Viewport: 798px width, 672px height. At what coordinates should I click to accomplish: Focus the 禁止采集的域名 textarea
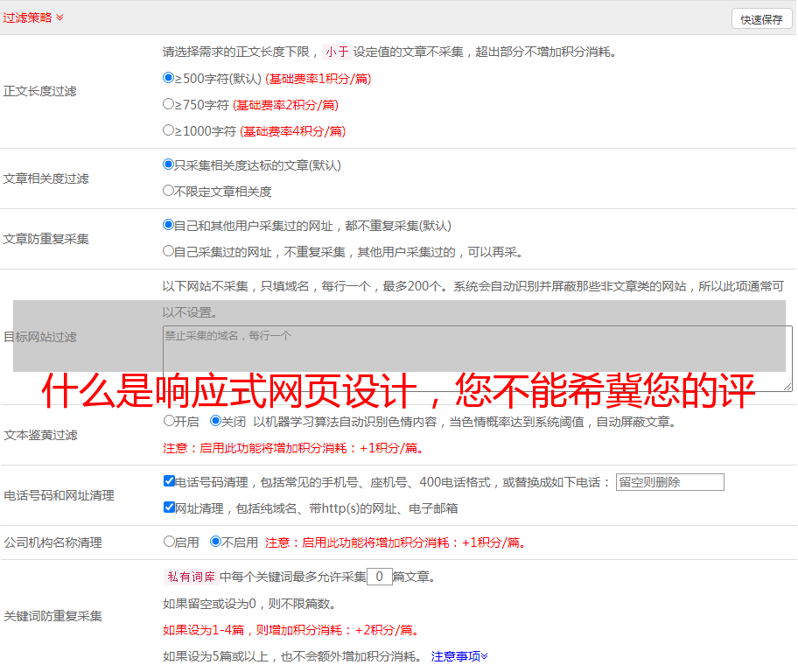click(478, 359)
